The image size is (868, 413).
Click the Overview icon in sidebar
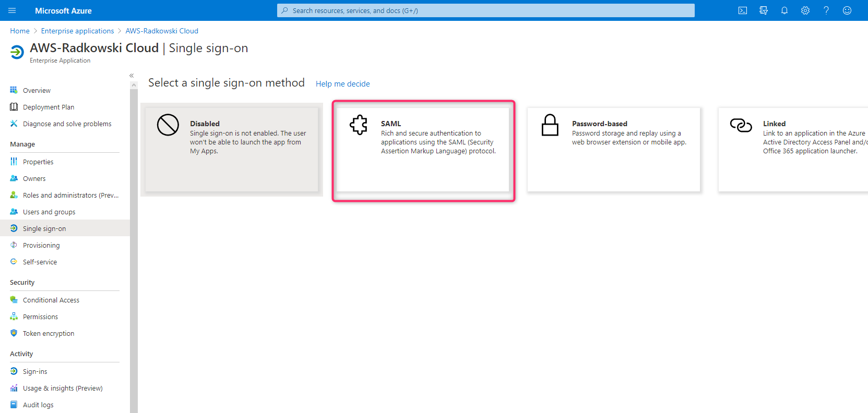pos(14,90)
